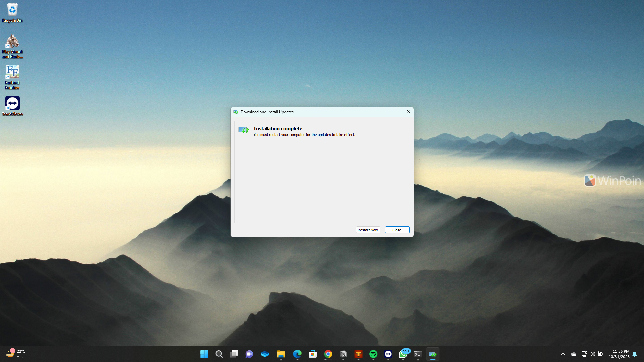Close the dialog with the title bar X
The width and height of the screenshot is (644, 362).
[x=408, y=112]
